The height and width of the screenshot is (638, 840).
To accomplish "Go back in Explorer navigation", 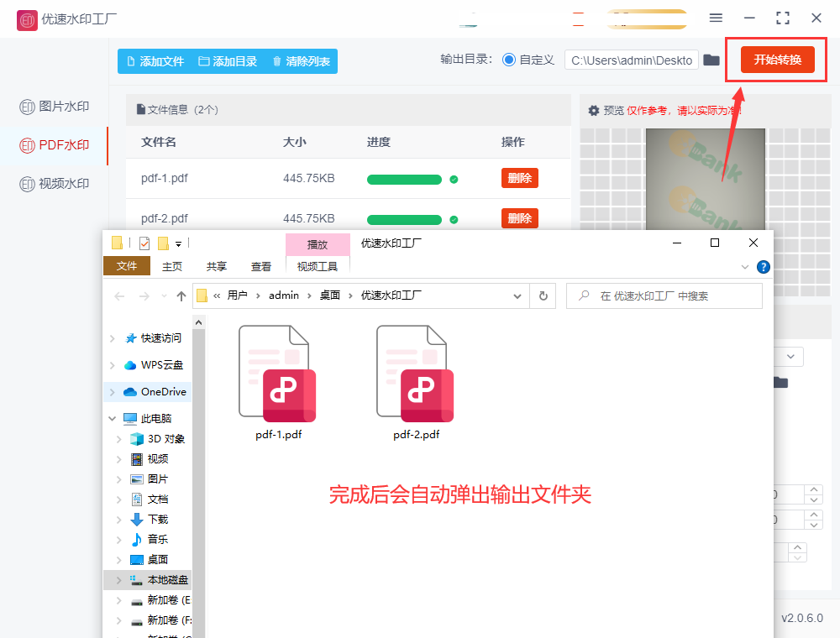I will [119, 296].
